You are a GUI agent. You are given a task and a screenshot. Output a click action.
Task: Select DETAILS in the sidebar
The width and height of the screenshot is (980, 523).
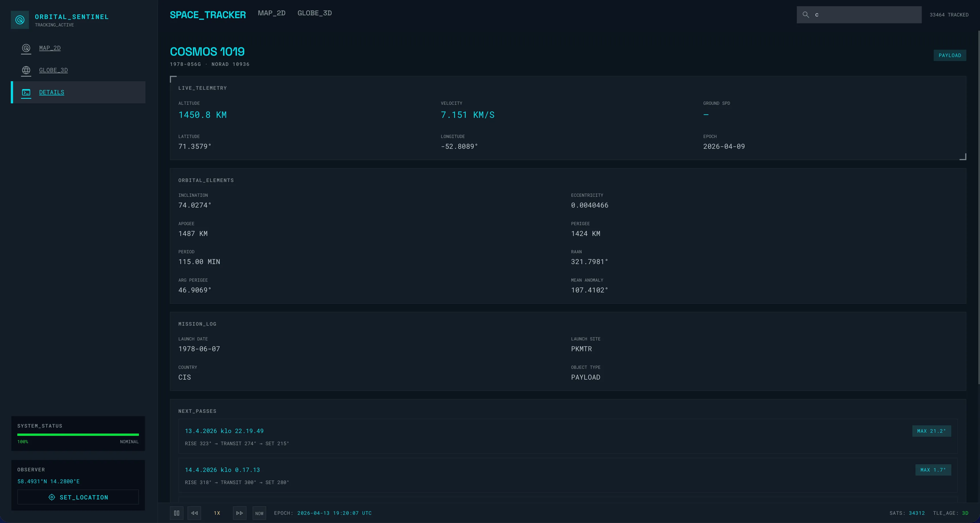pyautogui.click(x=78, y=92)
